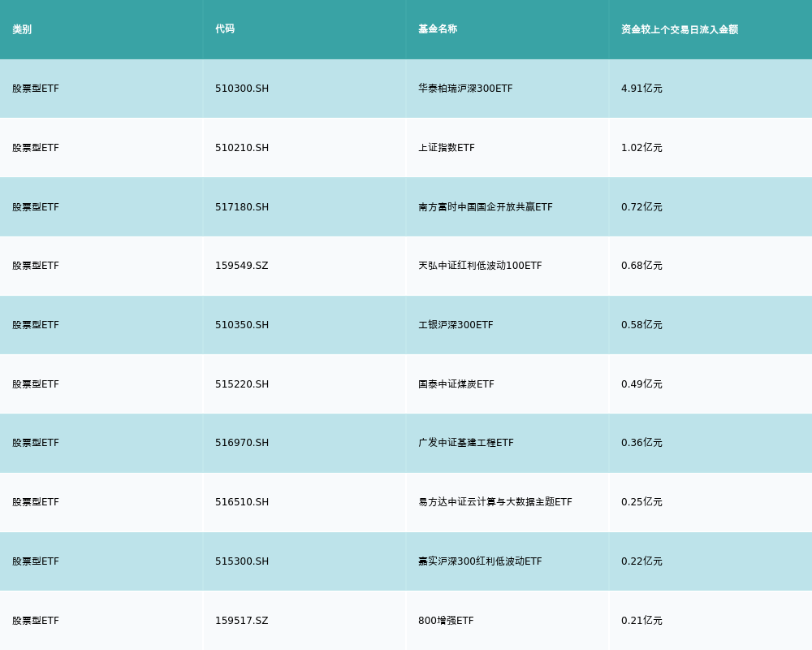Select code 159549.SZ
Image resolution: width=812 pixels, height=650 pixels.
point(242,266)
